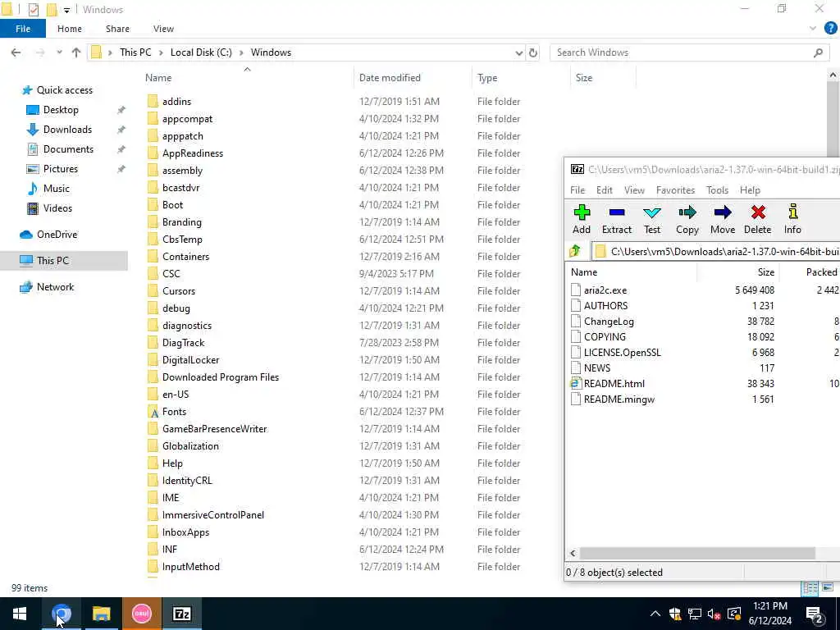This screenshot has height=630, width=840.
Task: Select README.html in the archive
Action: 614,384
